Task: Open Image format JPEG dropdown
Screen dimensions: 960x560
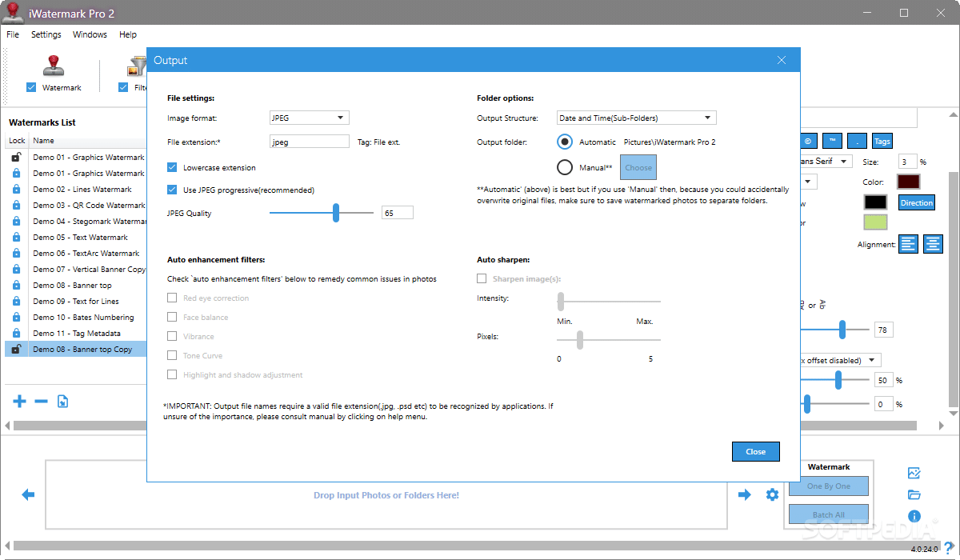Action: click(x=310, y=118)
